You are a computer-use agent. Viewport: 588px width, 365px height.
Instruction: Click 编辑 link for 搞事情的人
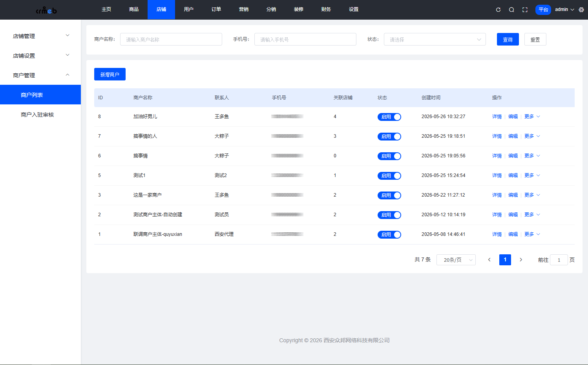[x=513, y=136]
